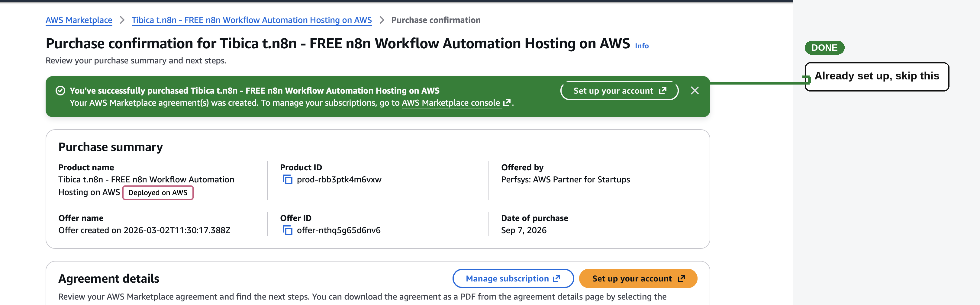Click Perfsys: AWS Partner for Startups text
The height and width of the screenshot is (305, 980).
pyautogui.click(x=565, y=179)
